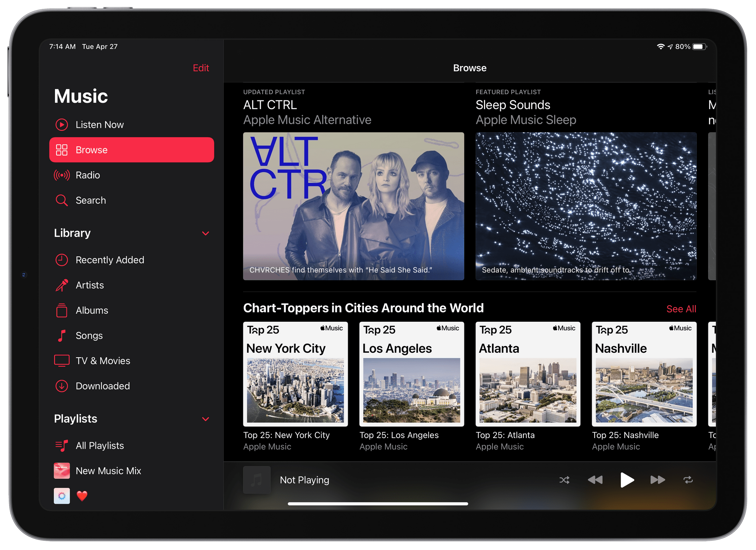Click the Artists microphone icon
Viewport: 756px width, 550px height.
coord(63,286)
